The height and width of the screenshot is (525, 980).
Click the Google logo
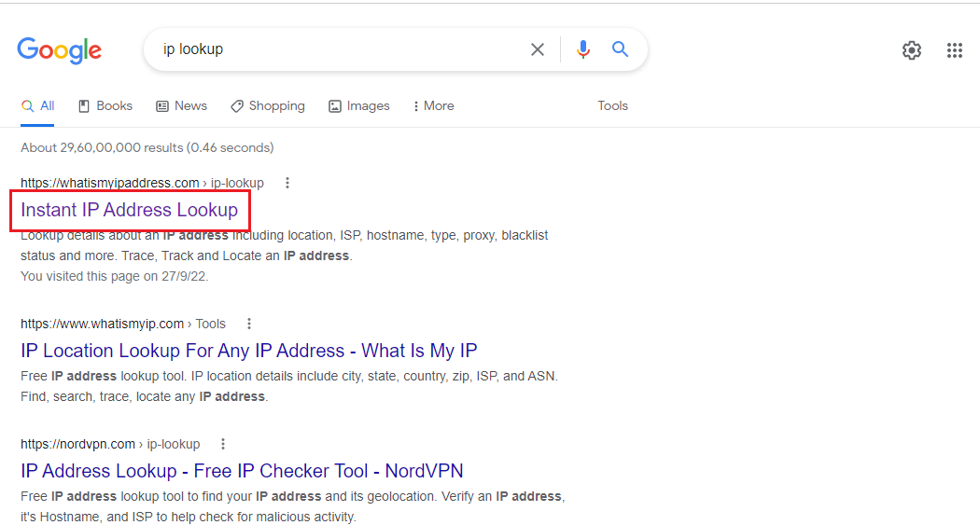coord(60,50)
